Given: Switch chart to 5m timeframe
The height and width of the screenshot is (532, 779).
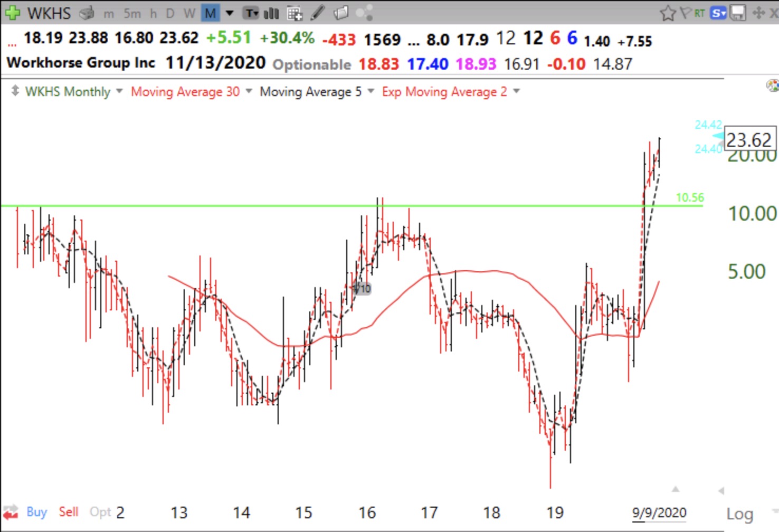Looking at the screenshot, I should (132, 13).
